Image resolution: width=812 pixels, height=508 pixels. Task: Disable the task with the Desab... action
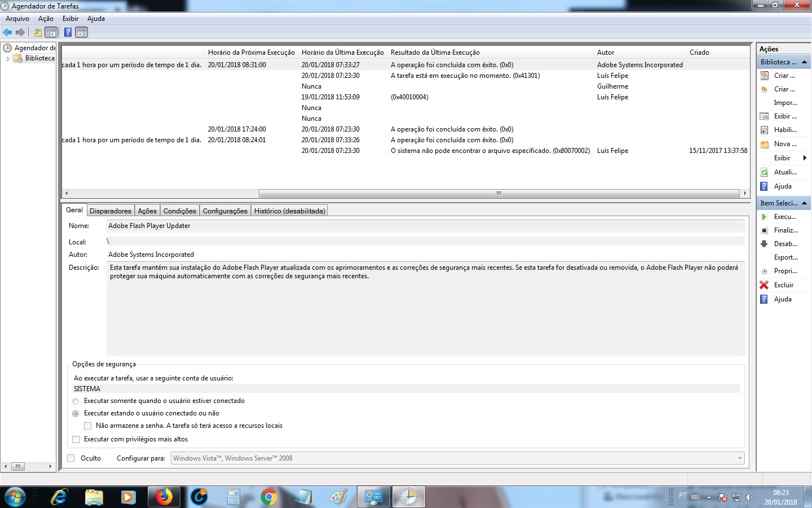pos(784,244)
